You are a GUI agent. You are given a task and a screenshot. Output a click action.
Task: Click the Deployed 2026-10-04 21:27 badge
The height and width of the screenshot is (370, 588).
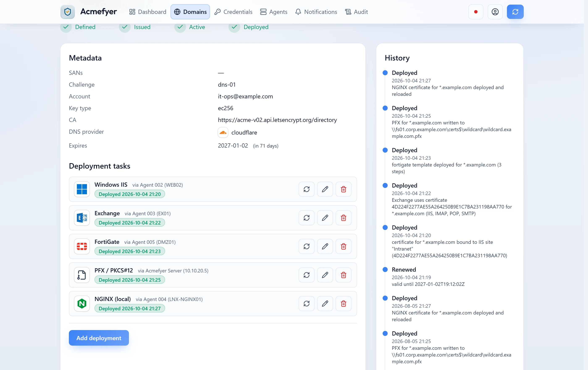130,308
